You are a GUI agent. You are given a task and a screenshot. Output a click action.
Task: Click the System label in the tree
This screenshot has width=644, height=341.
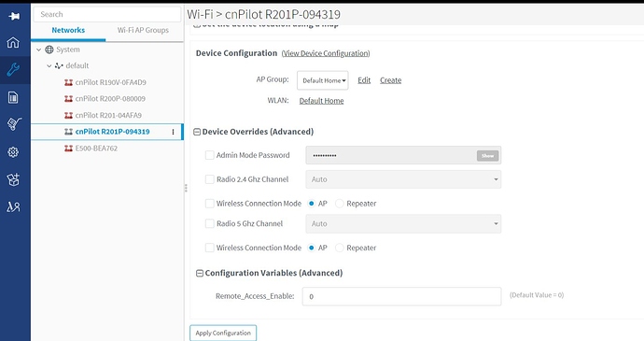click(68, 50)
